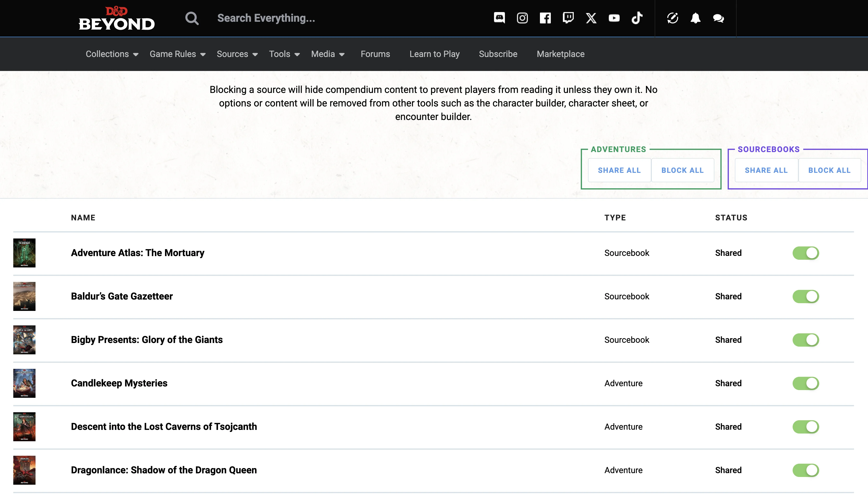
Task: Toggle sharing for Dragonlance: Shadow of the Dragon Queen
Action: pos(805,470)
